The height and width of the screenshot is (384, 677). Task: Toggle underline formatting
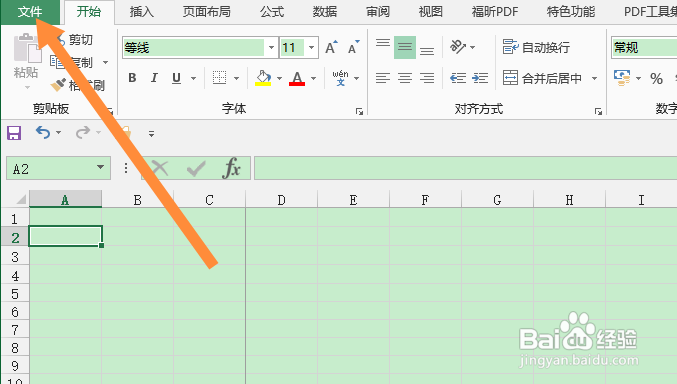(x=176, y=78)
